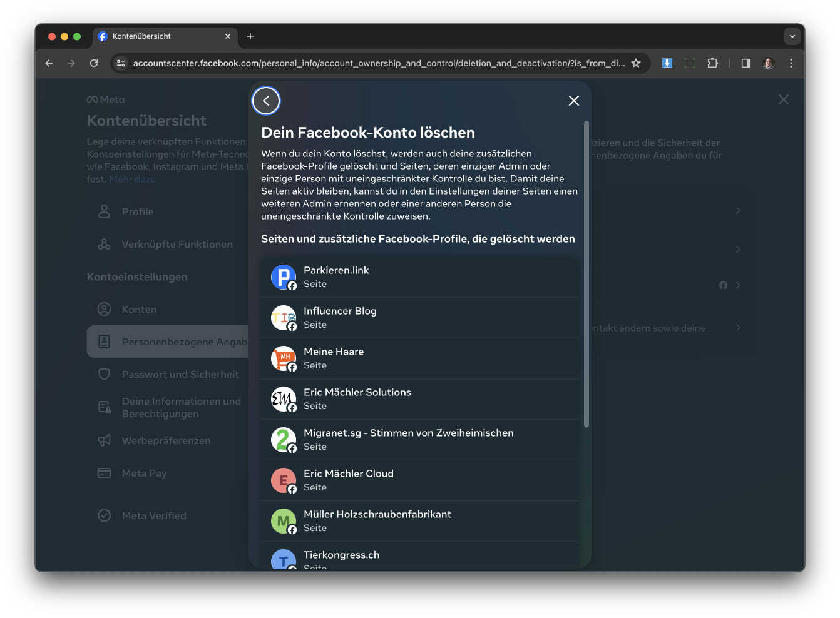Click the back arrow in the dialog
This screenshot has width=840, height=618.
266,101
